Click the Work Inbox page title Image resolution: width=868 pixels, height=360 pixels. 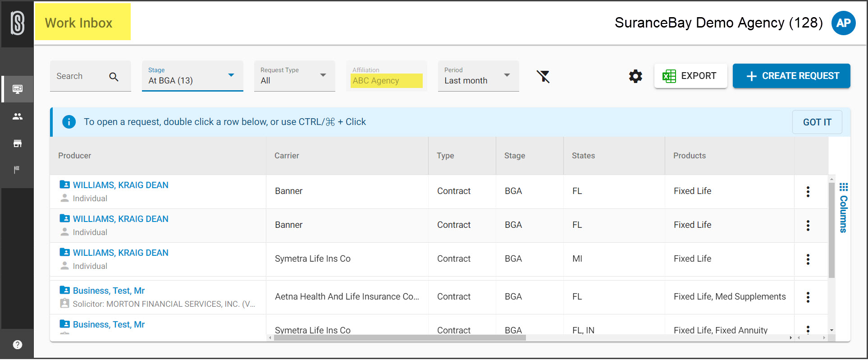pos(79,23)
